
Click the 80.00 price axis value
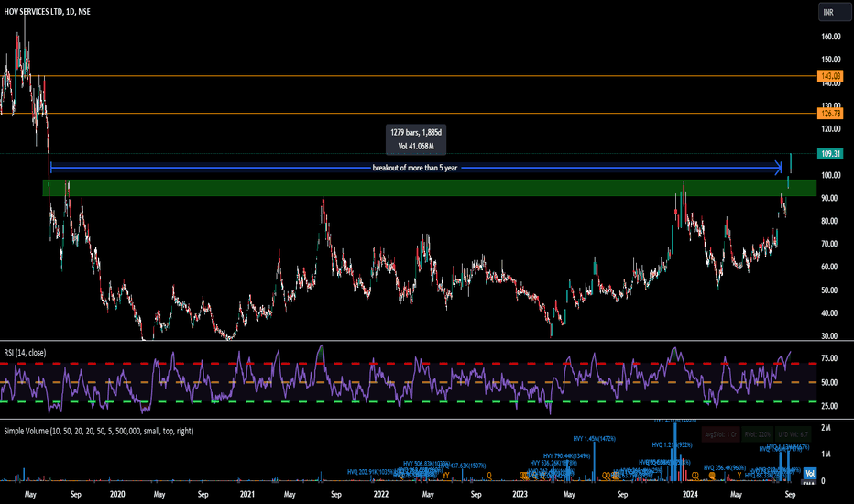pyautogui.click(x=829, y=221)
